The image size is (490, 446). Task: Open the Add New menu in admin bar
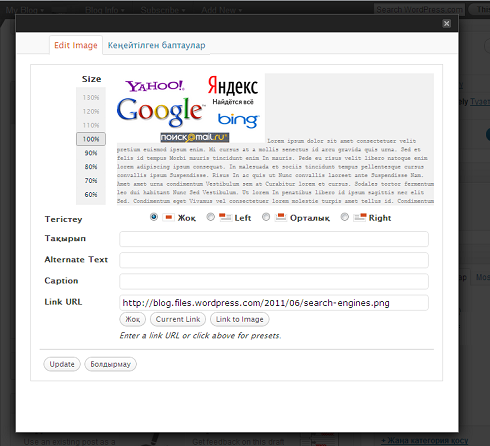click(221, 10)
